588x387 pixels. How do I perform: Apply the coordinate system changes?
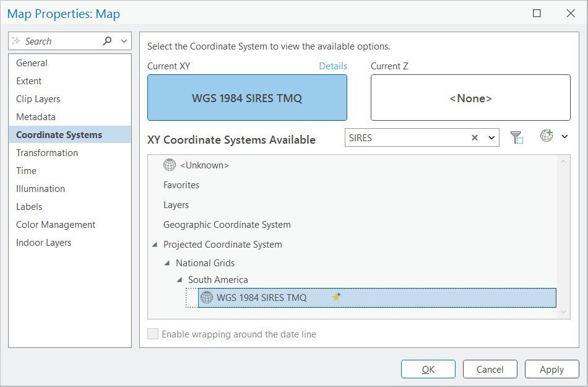pyautogui.click(x=551, y=369)
